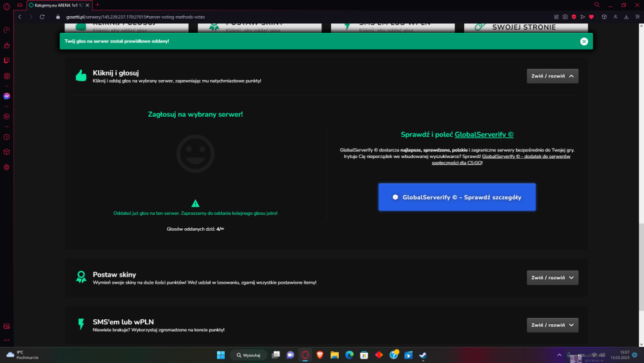Reload the gosetti.pl page
Screen dimensions: 644x363
[42, 17]
